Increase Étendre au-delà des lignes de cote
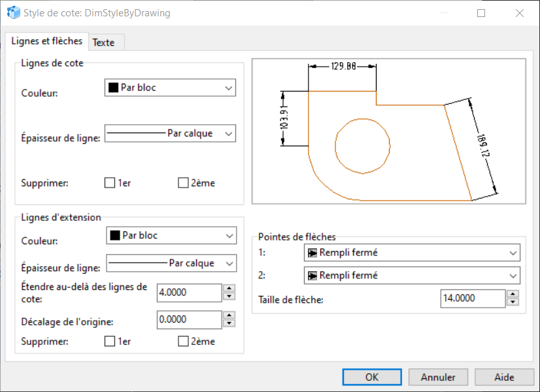Viewport: 540px width, 392px height. pyautogui.click(x=229, y=288)
